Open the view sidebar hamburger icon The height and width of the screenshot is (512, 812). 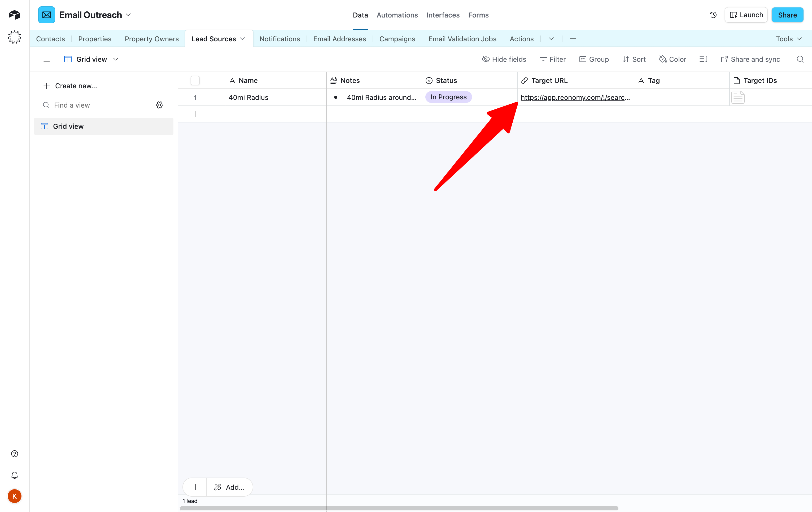click(46, 59)
